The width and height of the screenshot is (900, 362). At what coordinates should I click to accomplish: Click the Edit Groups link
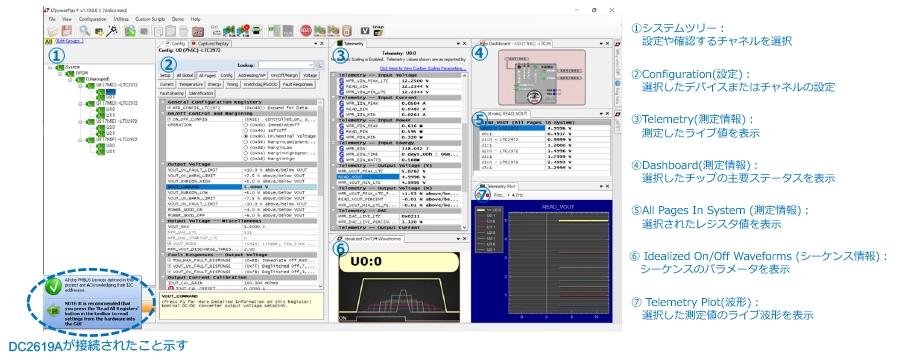click(69, 41)
